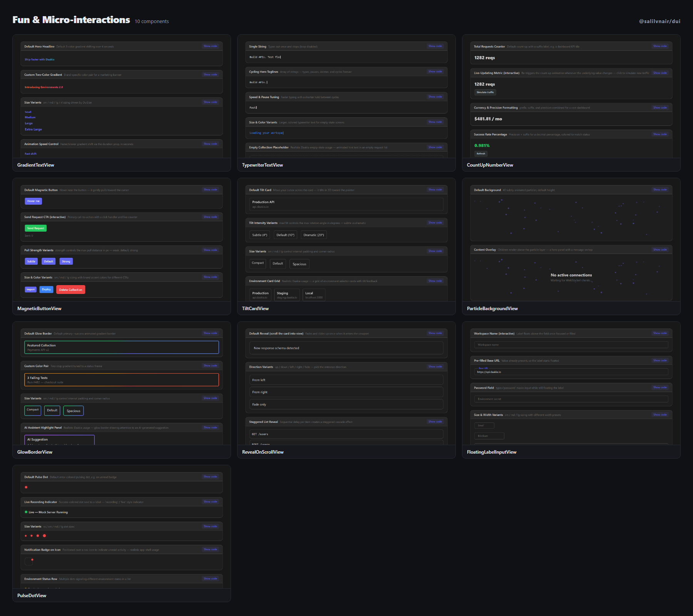693x616 pixels.
Task: Click the largest dot in PulseDot Size Variants
Action: (44, 536)
